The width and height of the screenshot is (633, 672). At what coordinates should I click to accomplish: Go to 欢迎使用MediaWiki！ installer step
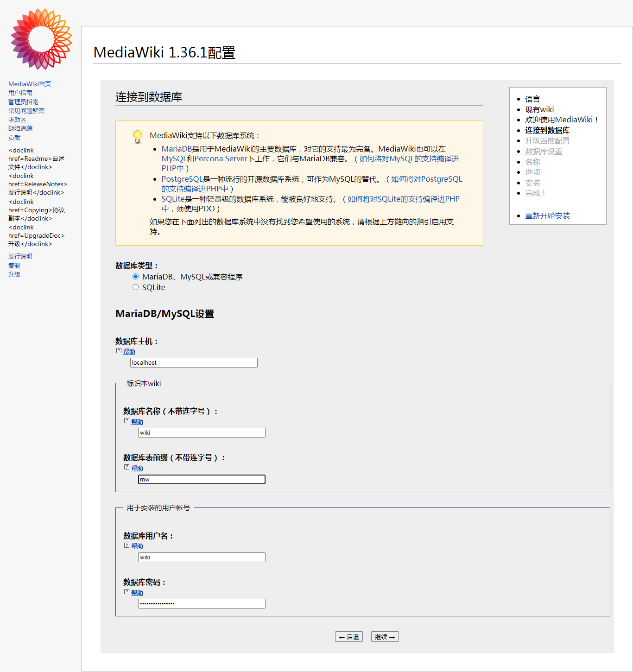tap(562, 120)
